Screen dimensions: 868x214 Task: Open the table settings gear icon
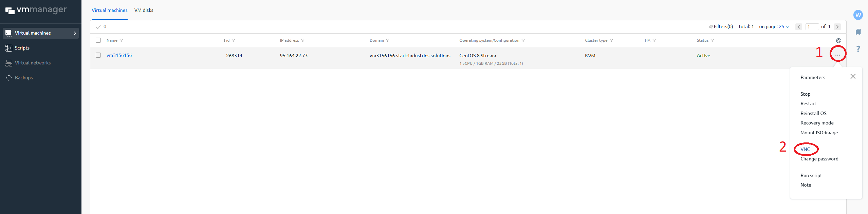point(838,40)
